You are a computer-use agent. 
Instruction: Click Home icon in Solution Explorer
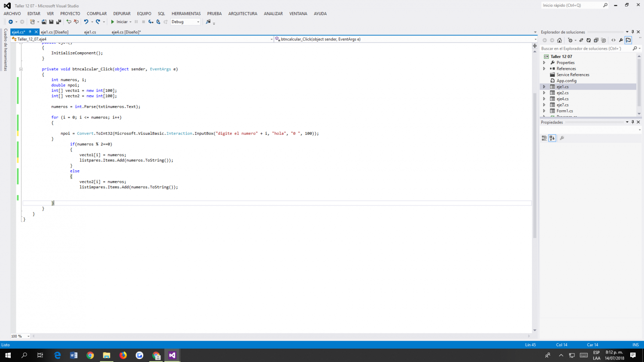point(559,40)
